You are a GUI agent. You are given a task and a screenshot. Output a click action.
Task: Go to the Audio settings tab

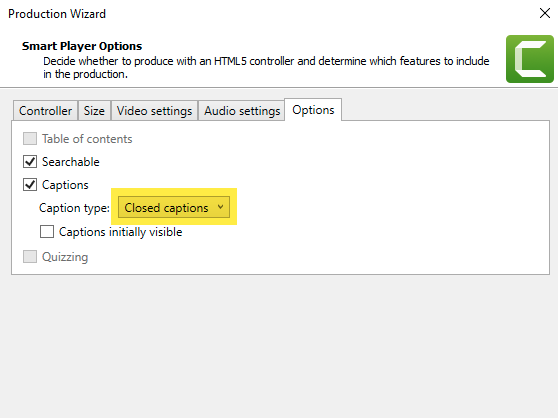pos(242,111)
